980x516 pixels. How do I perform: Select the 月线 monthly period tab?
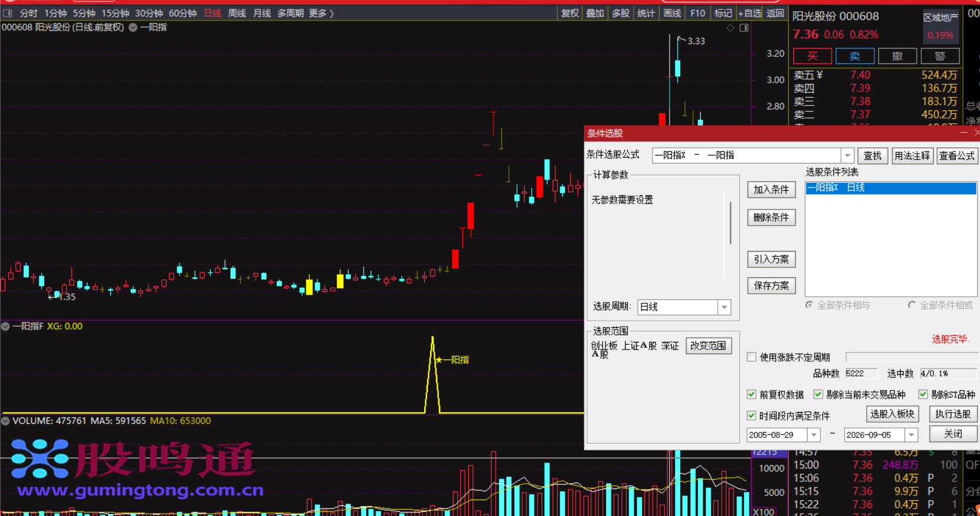click(262, 13)
